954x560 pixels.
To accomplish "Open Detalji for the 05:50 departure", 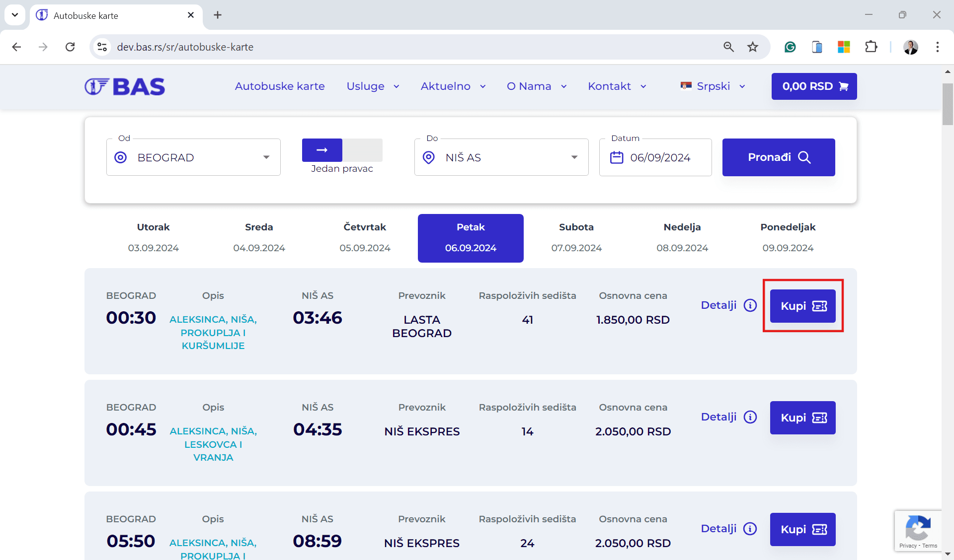I will tap(729, 529).
